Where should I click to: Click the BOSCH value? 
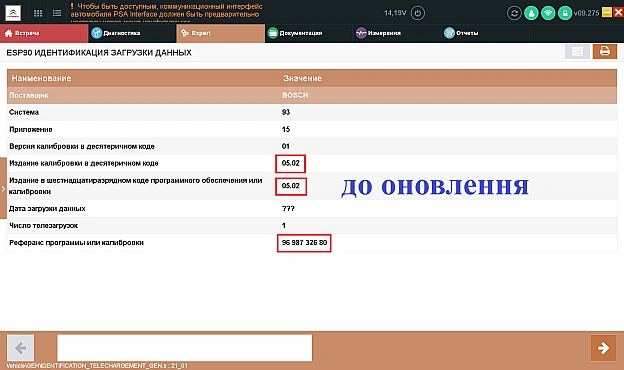pyautogui.click(x=295, y=95)
